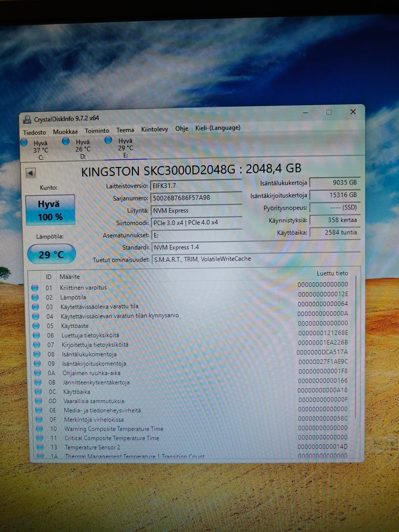Click status dot for Kirjoitettuja tietoyksiköitä
This screenshot has height=532, width=399.
pyautogui.click(x=37, y=345)
